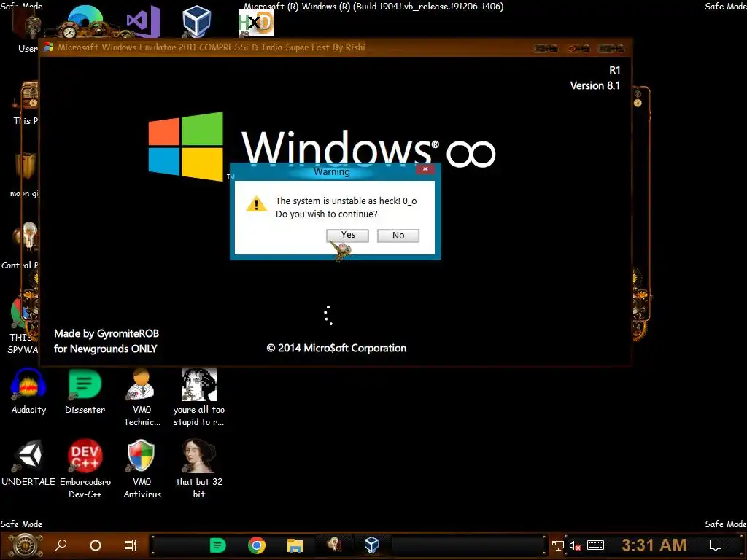Click the muted volume tray icon
Image resolution: width=747 pixels, height=560 pixels.
(575, 545)
